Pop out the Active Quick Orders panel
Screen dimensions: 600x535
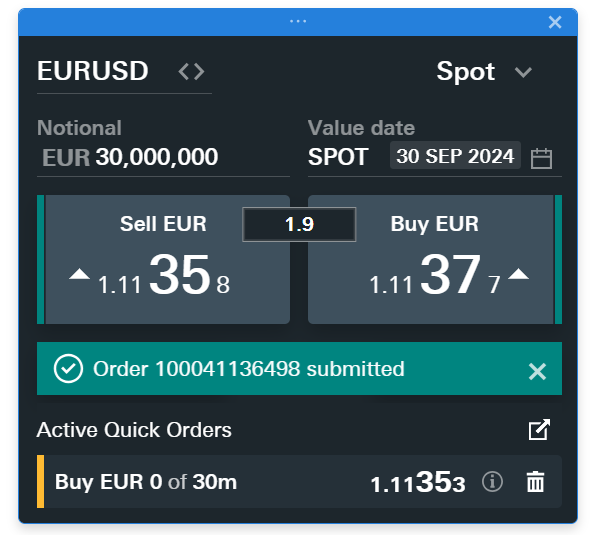point(538,430)
